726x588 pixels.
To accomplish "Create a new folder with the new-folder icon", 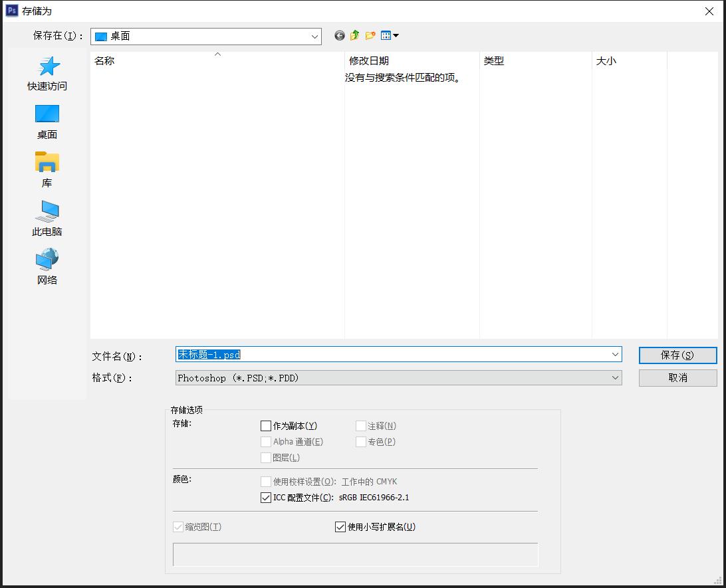I will (370, 35).
